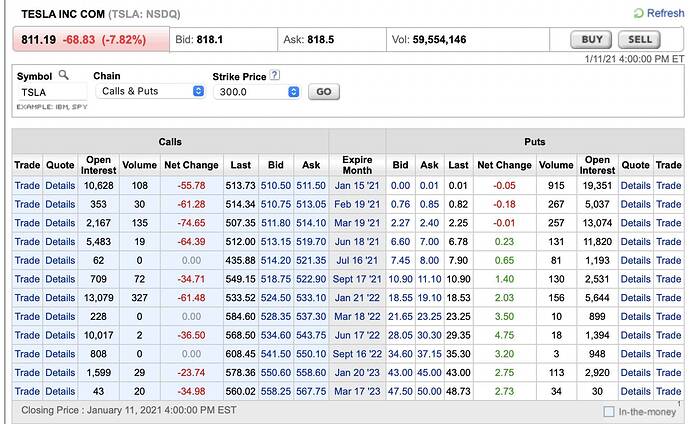Click calls Ask 511.50 for Jan 15 '21
The height and width of the screenshot is (424, 690).
[311, 186]
